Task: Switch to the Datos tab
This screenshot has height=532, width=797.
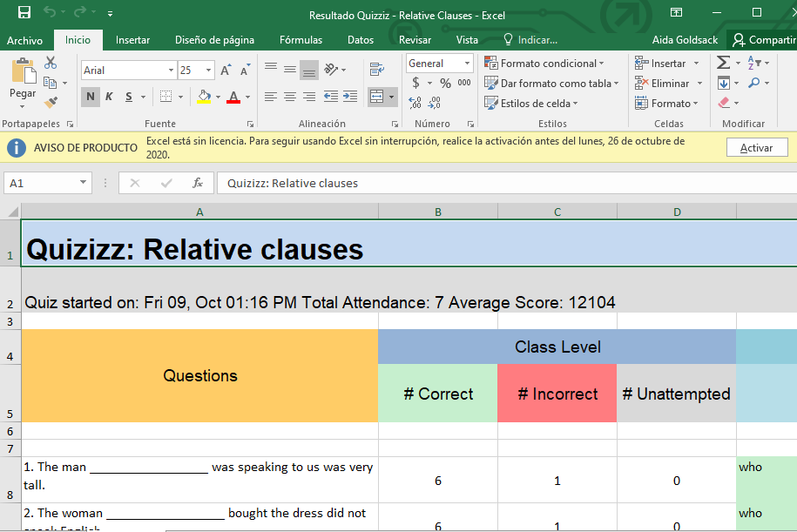Action: (361, 40)
